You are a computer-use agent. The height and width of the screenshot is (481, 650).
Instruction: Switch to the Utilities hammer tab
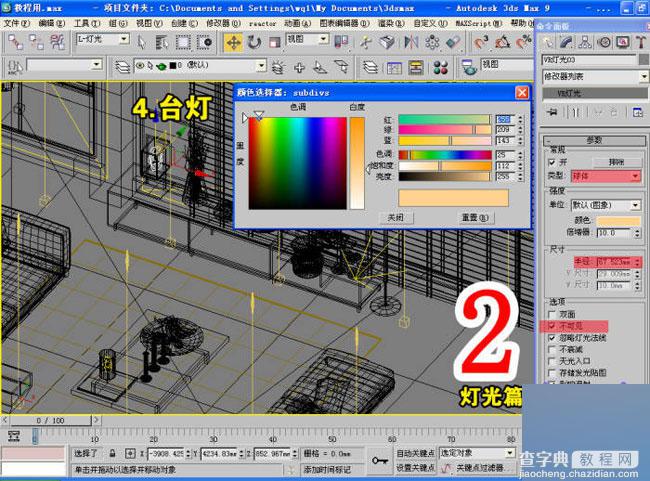pyautogui.click(x=640, y=42)
